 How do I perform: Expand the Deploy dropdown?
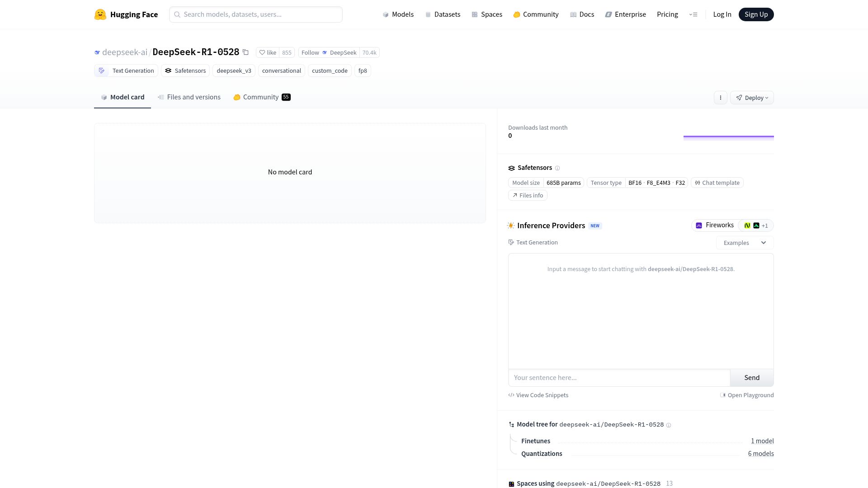click(x=752, y=98)
